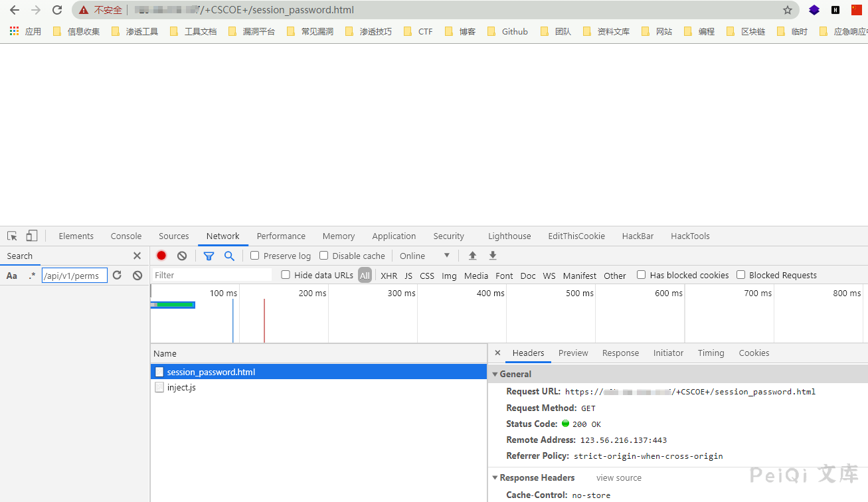Toggle the device toolbar icon
Image resolution: width=868 pixels, height=502 pixels.
pos(32,236)
